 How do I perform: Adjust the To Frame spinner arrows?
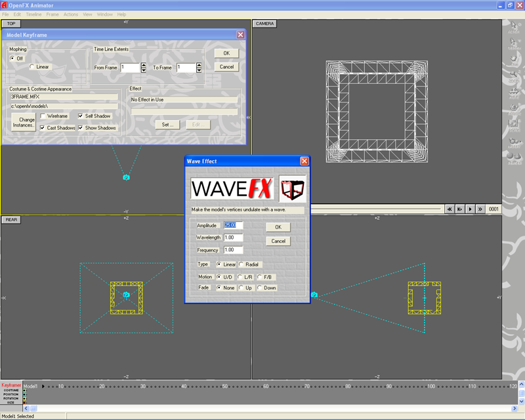tap(199, 68)
